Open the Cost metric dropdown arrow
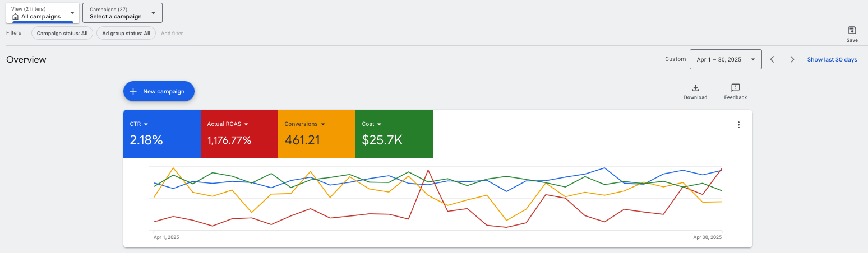 coord(380,124)
